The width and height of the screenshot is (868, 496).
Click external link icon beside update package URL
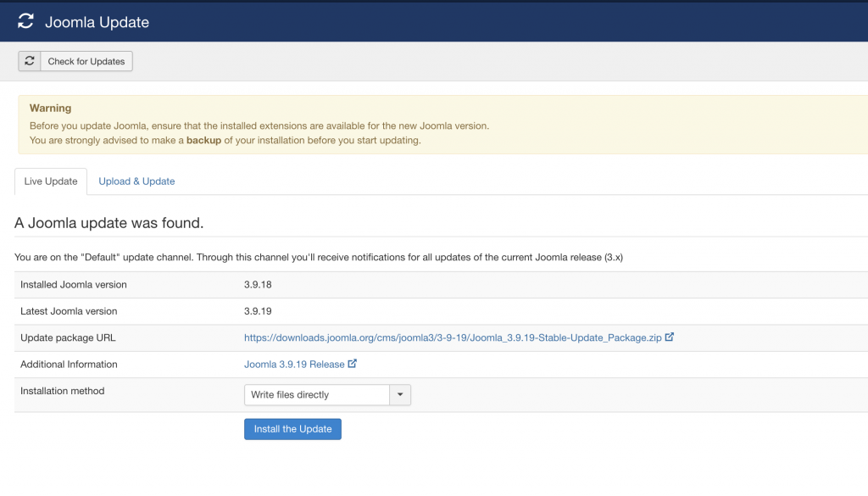670,337
